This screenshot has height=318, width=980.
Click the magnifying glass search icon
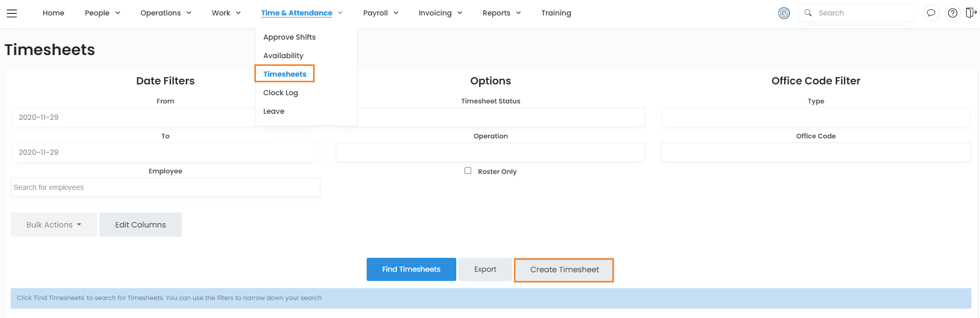808,13
